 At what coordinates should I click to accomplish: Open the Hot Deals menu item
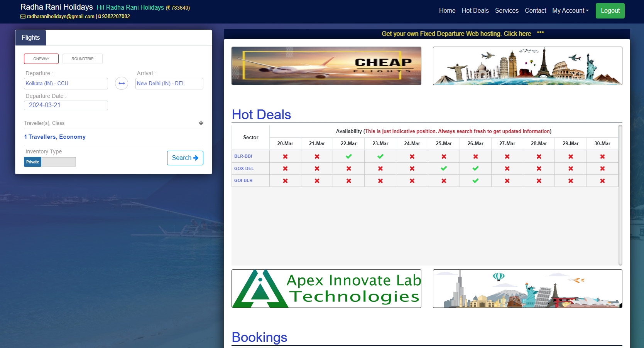click(x=475, y=10)
